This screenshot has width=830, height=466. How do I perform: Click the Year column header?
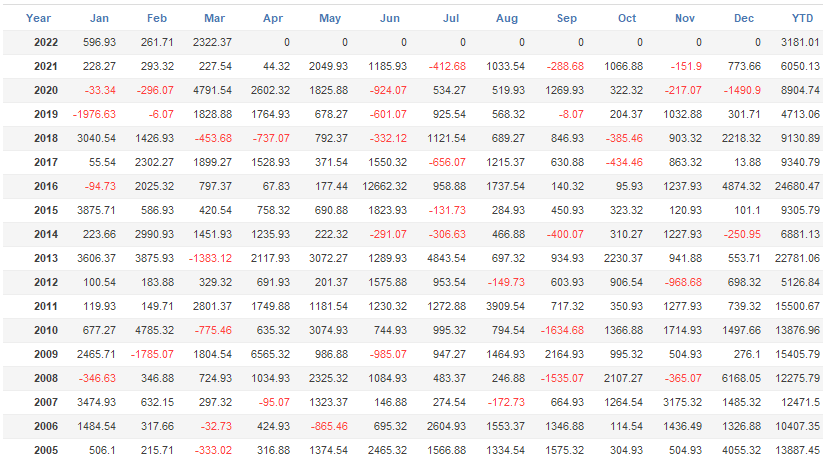click(x=38, y=18)
